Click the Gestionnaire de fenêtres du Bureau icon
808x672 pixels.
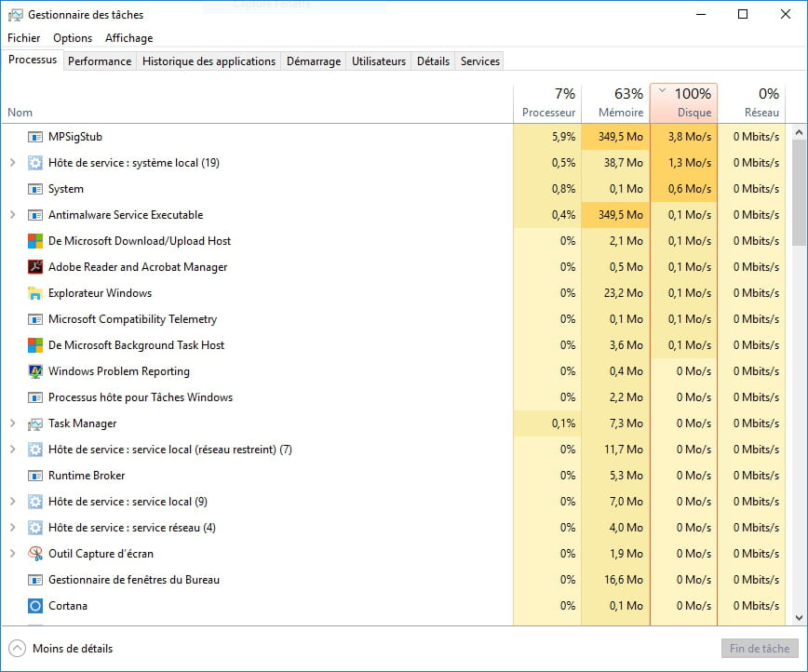35,580
